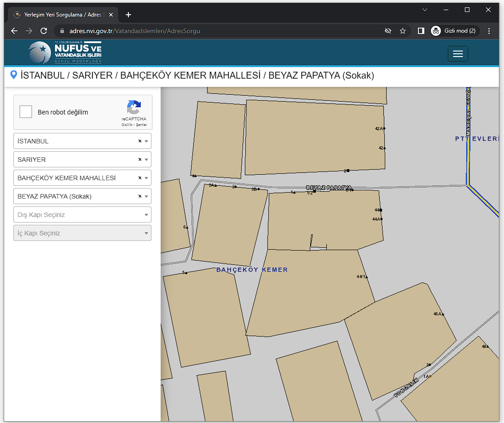Open a new browser tab
The height and width of the screenshot is (423, 504).
pos(128,15)
